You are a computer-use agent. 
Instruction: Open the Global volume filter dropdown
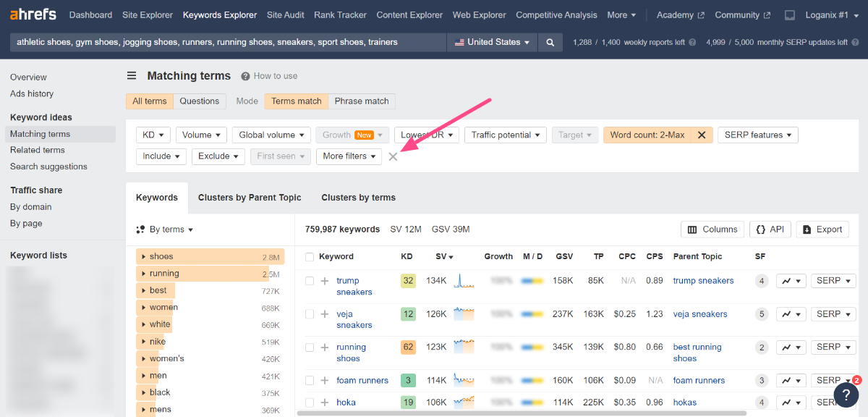271,135
